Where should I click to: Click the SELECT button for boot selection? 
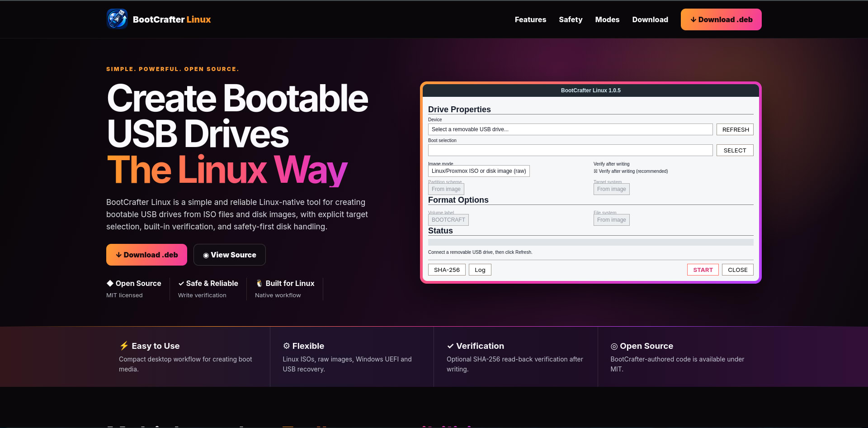pos(735,150)
